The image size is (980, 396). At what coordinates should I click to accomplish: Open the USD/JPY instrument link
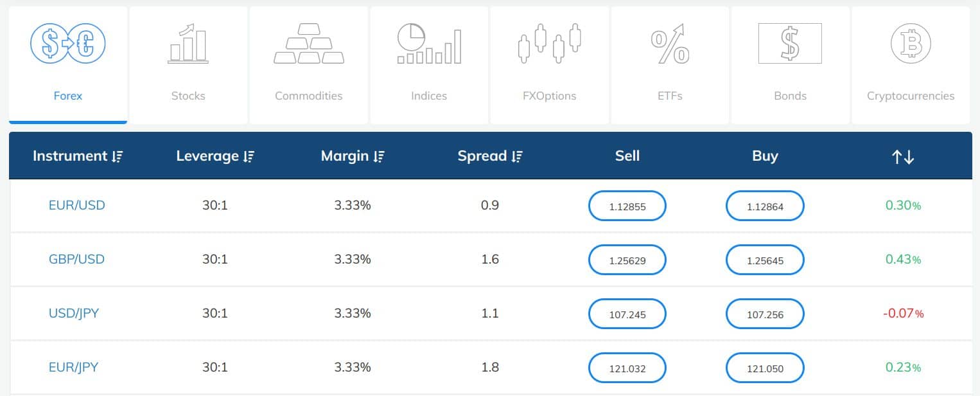point(74,314)
